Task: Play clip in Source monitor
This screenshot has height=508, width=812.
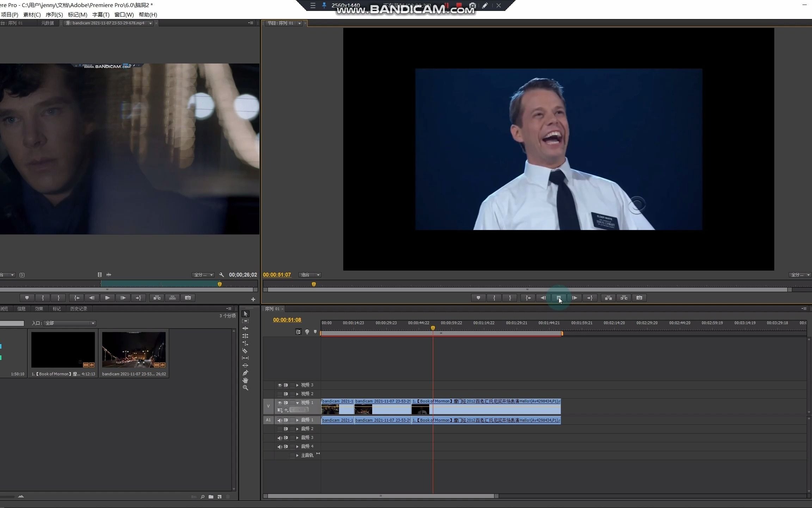Action: [107, 298]
